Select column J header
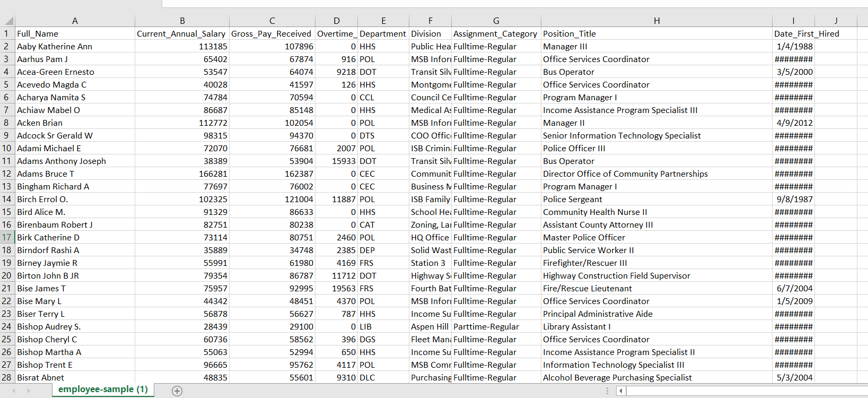The image size is (868, 398). pyautogui.click(x=836, y=21)
